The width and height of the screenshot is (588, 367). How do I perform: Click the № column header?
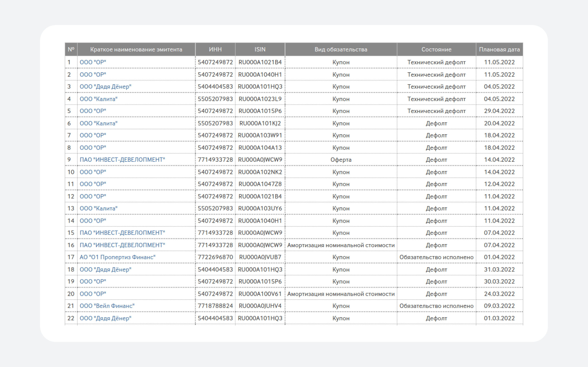pos(71,49)
